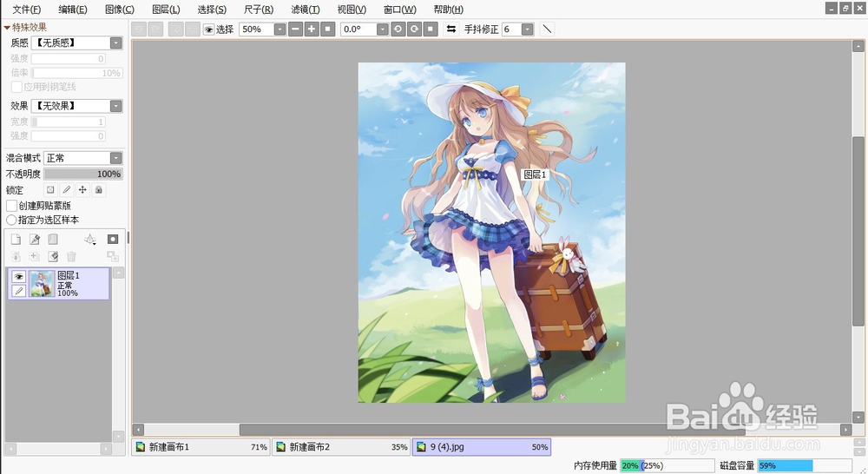
Task: Flip the canvas view horizontally
Action: click(x=451, y=29)
